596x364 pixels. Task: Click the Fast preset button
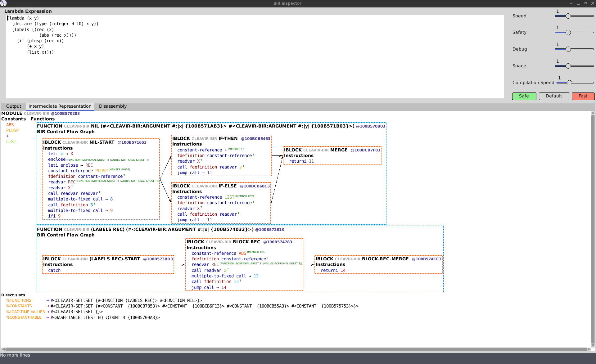583,96
